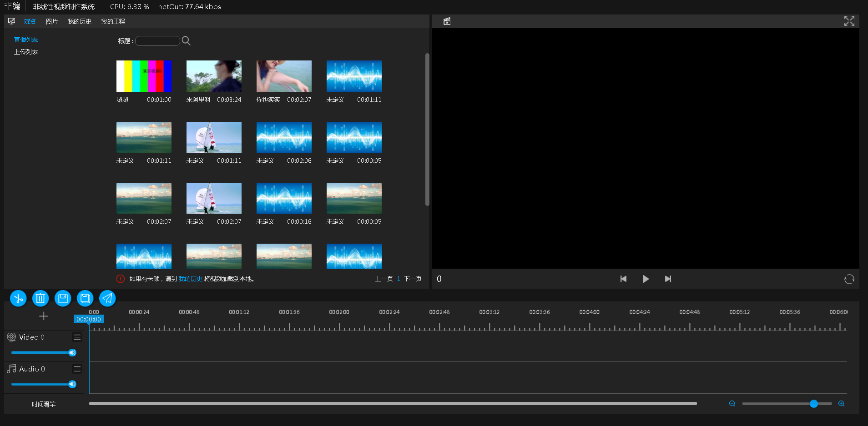Zoom out the timeline
Image resolution: width=868 pixels, height=426 pixels.
732,404
